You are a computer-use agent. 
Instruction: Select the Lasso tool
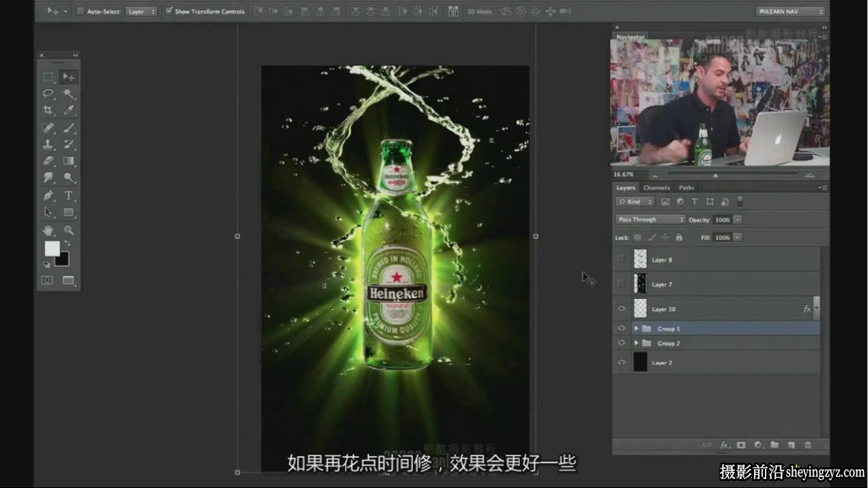[48, 94]
